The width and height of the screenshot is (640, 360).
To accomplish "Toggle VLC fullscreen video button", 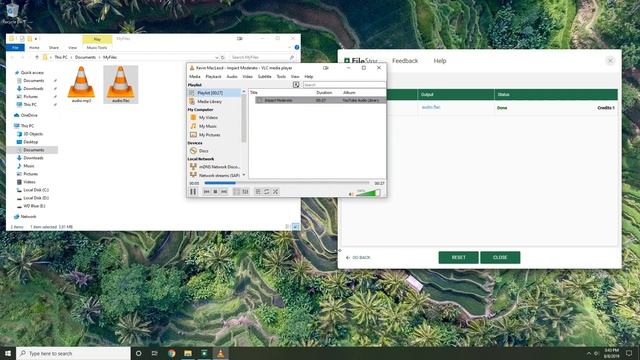I will coord(236,192).
